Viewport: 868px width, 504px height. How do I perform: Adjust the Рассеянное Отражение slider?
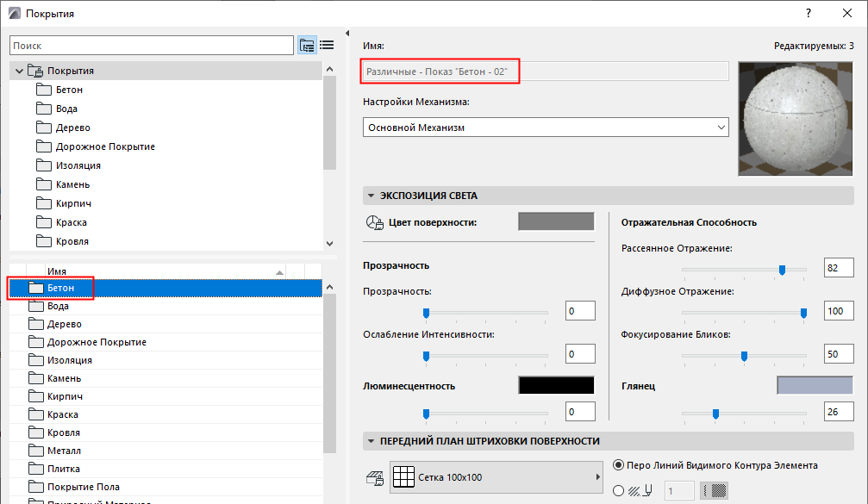tap(782, 270)
